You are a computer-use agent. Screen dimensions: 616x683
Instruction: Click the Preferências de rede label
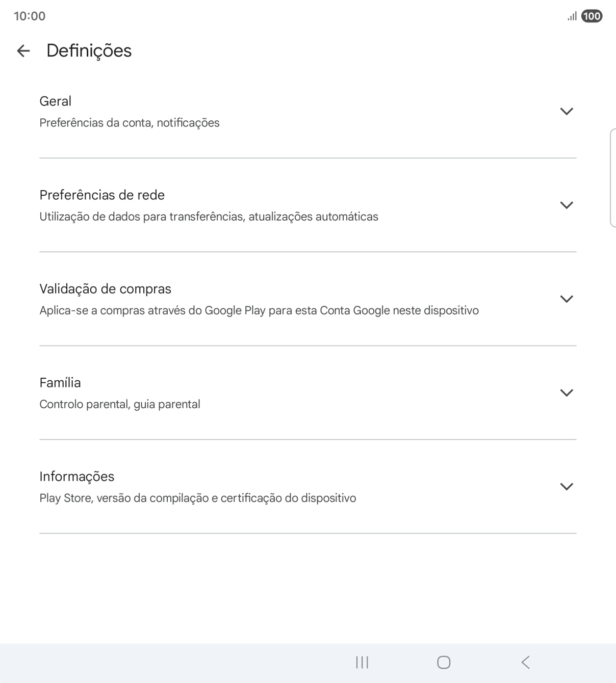101,195
